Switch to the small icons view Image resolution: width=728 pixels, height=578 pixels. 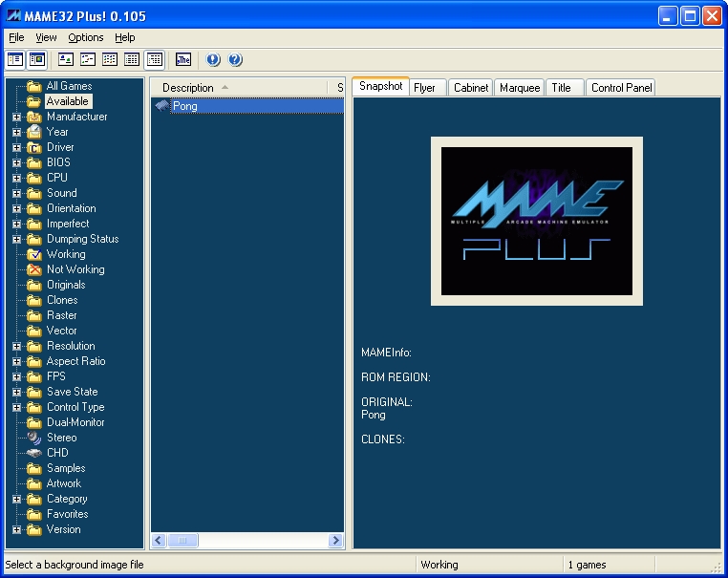(x=88, y=59)
